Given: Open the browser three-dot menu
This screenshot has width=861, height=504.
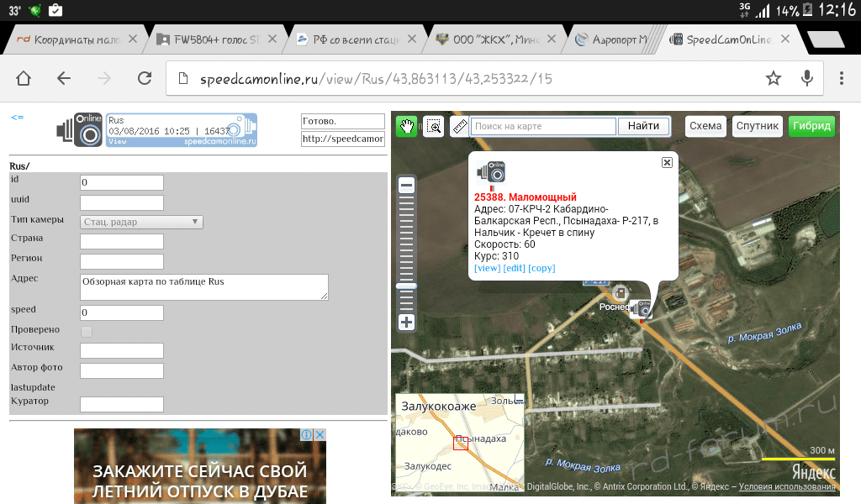Looking at the screenshot, I should 841,78.
